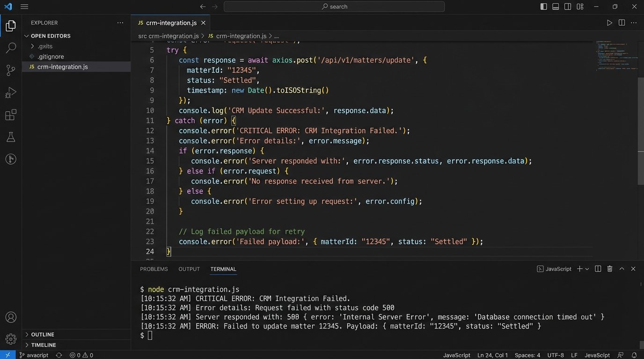Maximize the terminal panel with the chevron

pyautogui.click(x=622, y=269)
